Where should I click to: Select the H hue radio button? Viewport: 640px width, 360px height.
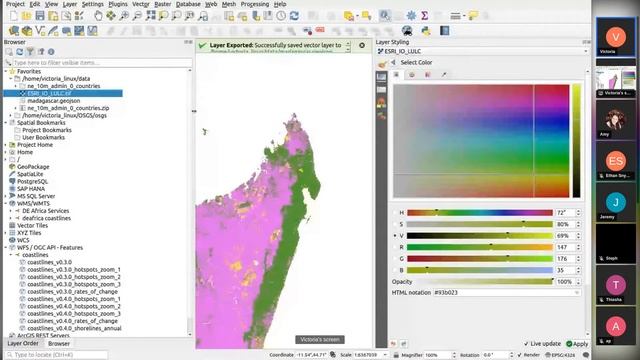click(x=395, y=213)
